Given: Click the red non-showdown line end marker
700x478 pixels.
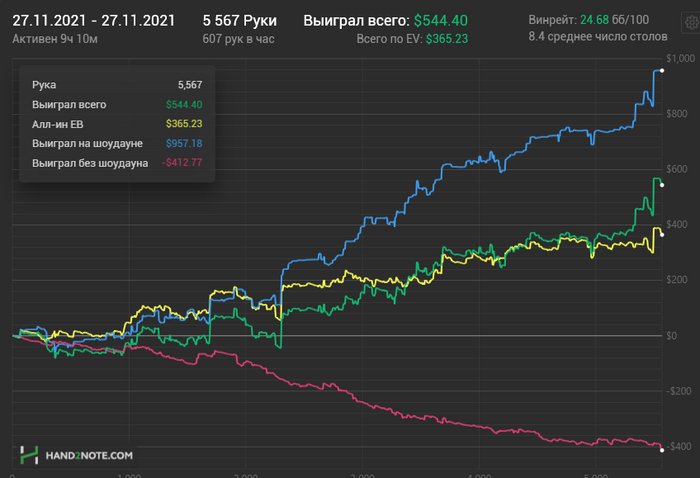Looking at the screenshot, I should pos(662,450).
